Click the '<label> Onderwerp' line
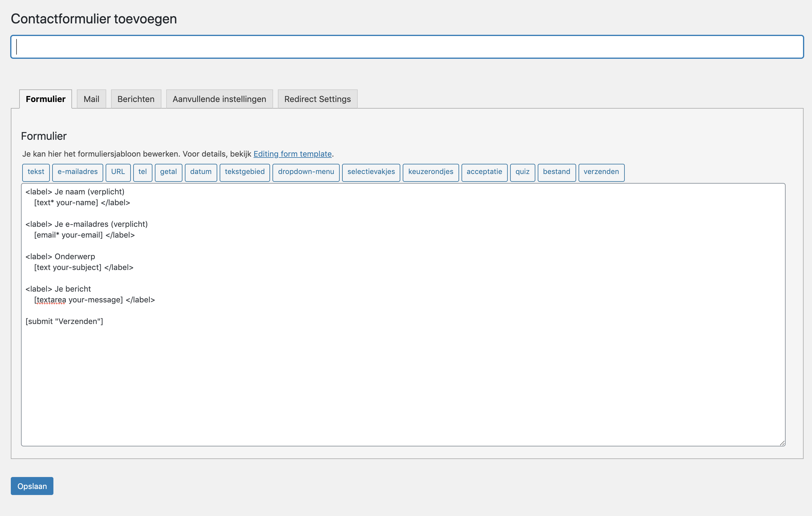812x516 pixels. pos(60,256)
